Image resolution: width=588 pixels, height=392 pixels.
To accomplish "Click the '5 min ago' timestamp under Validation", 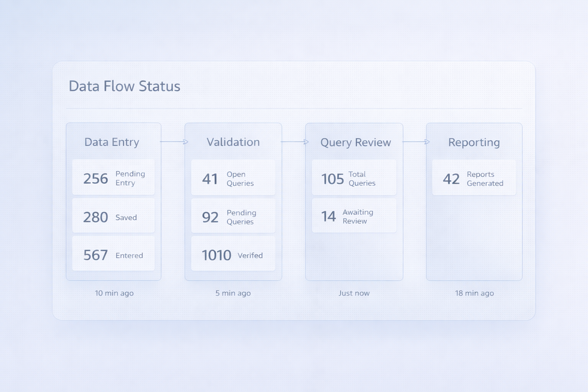I will (x=233, y=293).
